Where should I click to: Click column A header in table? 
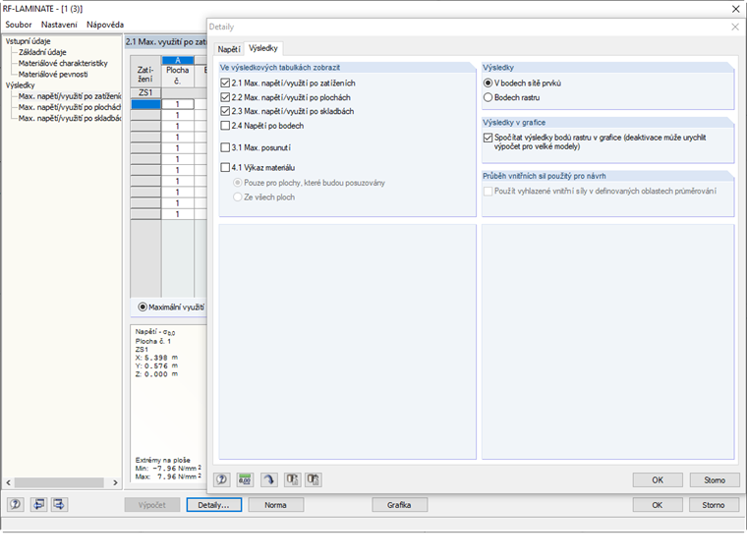pos(178,60)
